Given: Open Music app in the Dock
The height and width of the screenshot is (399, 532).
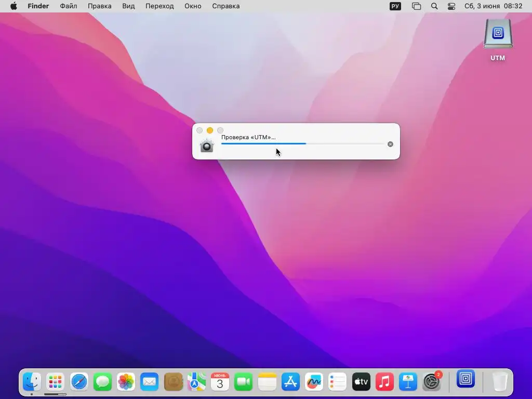Looking at the screenshot, I should 385,382.
